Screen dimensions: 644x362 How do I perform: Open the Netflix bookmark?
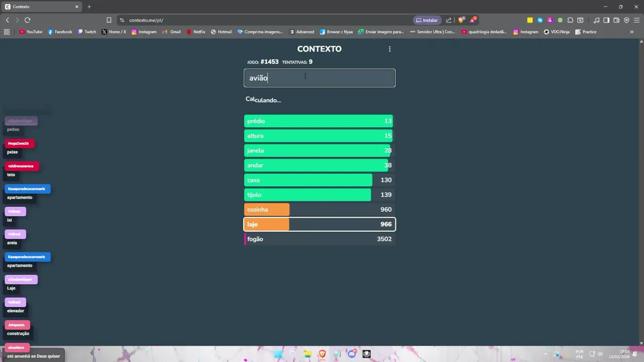196,32
